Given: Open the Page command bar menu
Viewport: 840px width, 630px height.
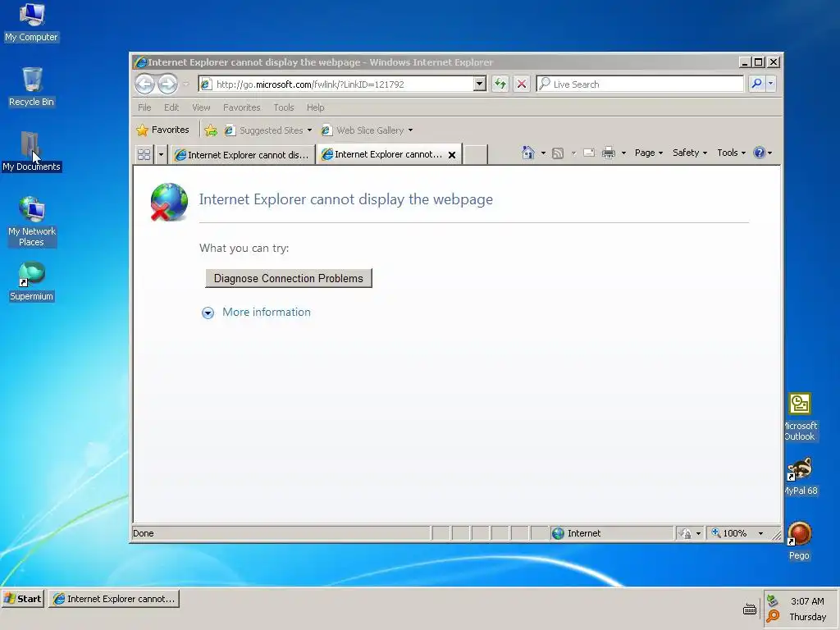Looking at the screenshot, I should coord(648,153).
